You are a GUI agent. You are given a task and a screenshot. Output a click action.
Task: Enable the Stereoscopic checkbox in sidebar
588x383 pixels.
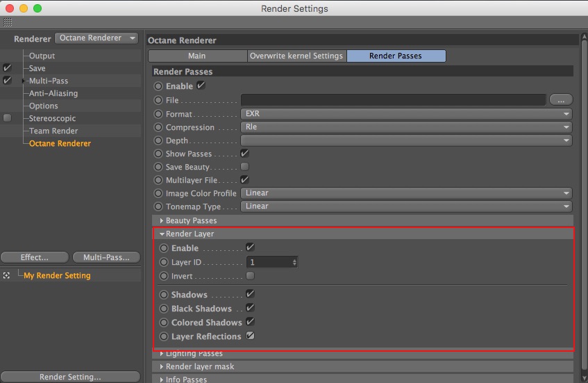(x=7, y=118)
